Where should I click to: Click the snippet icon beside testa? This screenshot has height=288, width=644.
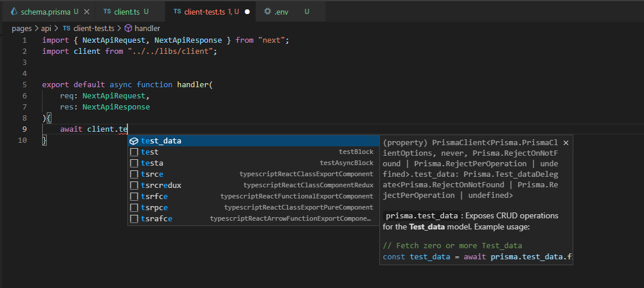pos(134,163)
